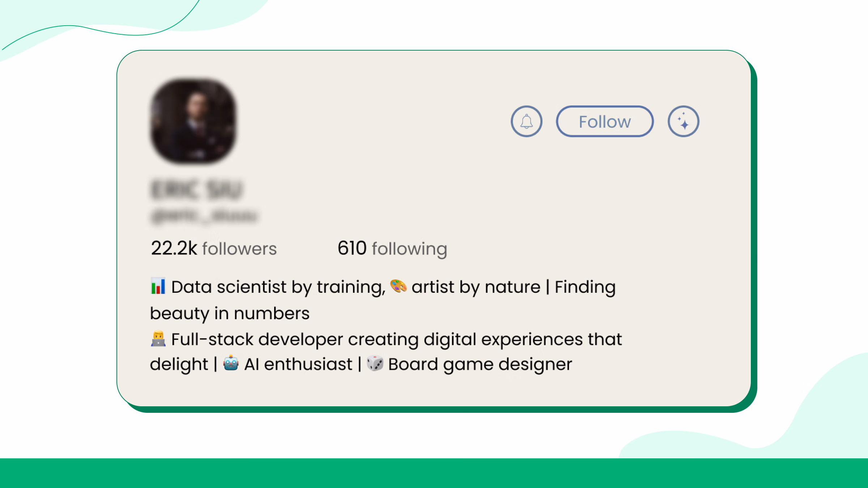
Task: Click the notification bell icon
Action: point(526,121)
